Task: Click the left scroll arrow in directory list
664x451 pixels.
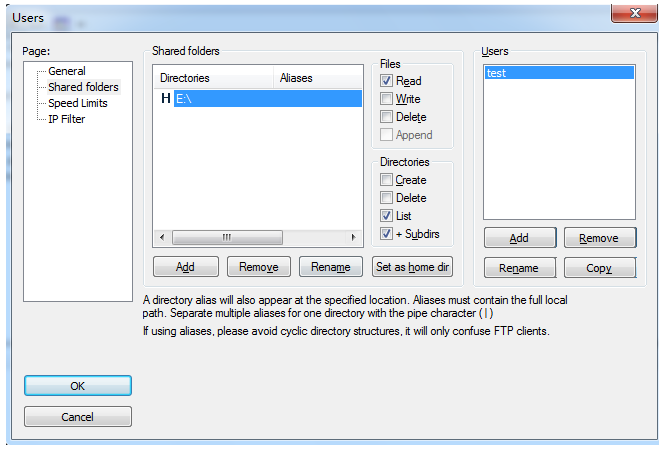Action: click(162, 237)
